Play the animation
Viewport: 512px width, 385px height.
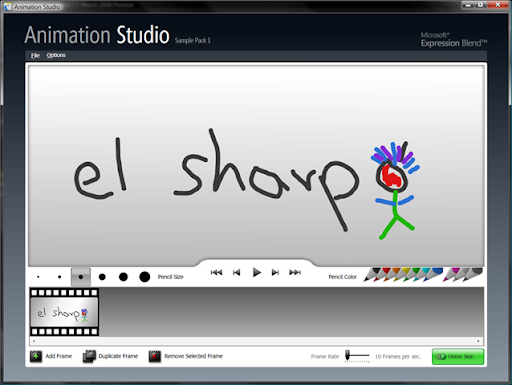256,273
